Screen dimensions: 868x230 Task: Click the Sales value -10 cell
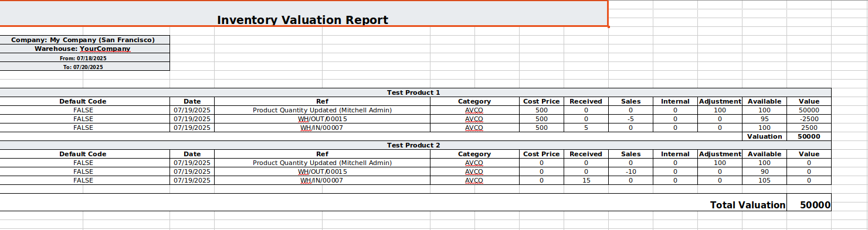click(630, 171)
